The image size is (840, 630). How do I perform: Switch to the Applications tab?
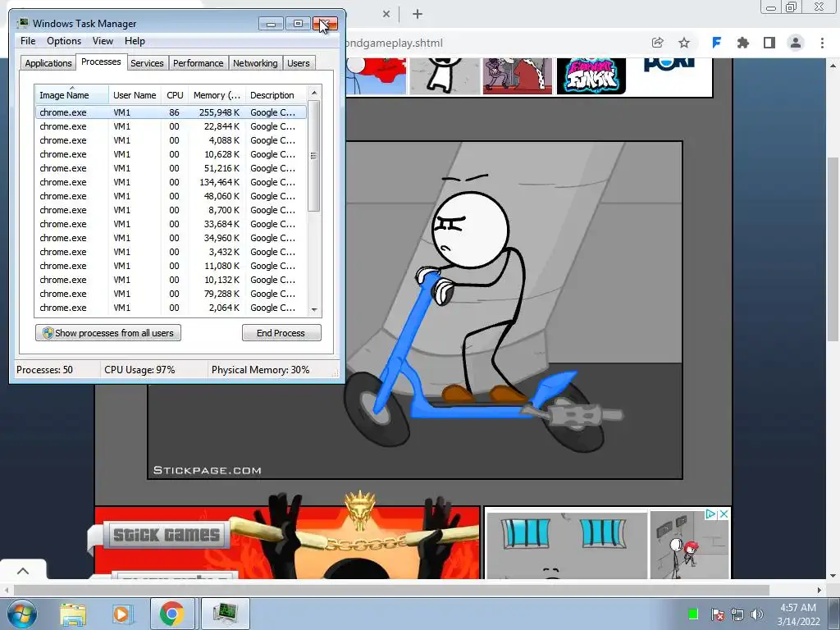pyautogui.click(x=48, y=63)
